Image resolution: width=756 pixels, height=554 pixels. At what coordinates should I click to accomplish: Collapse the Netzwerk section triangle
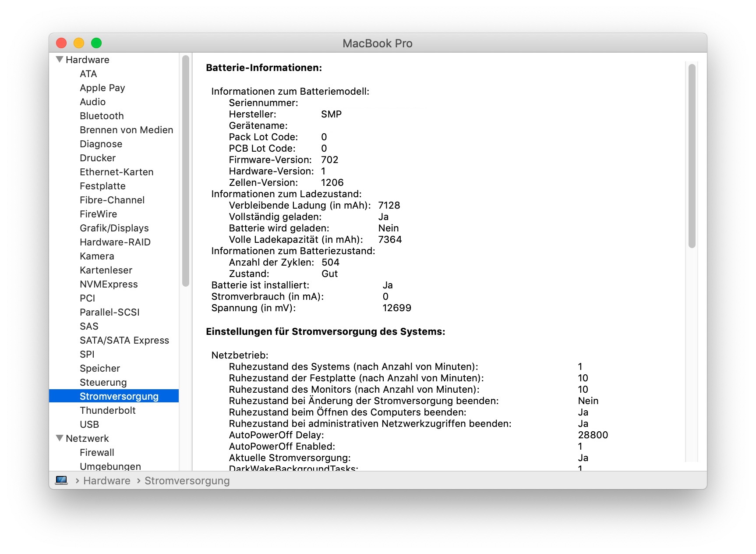click(60, 438)
